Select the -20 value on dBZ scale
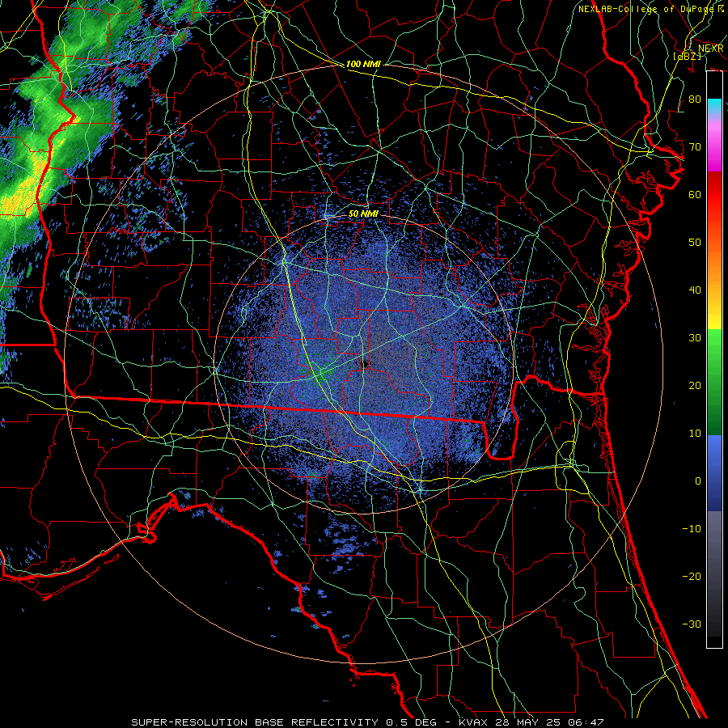This screenshot has height=728, width=728. [x=692, y=576]
